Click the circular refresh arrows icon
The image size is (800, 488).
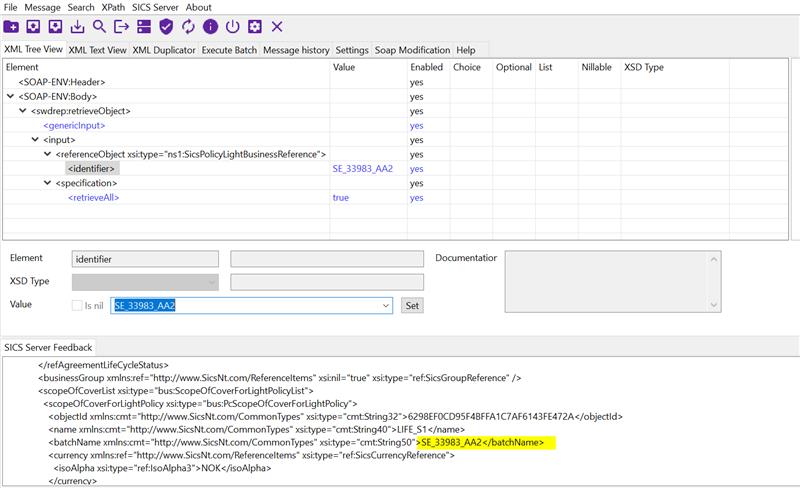[188, 26]
